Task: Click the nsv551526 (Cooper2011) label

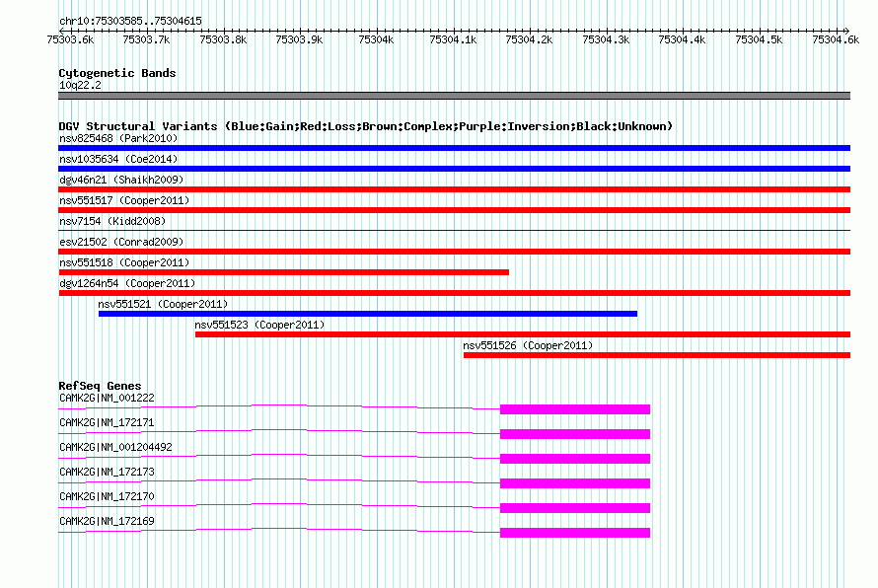Action: (x=528, y=345)
